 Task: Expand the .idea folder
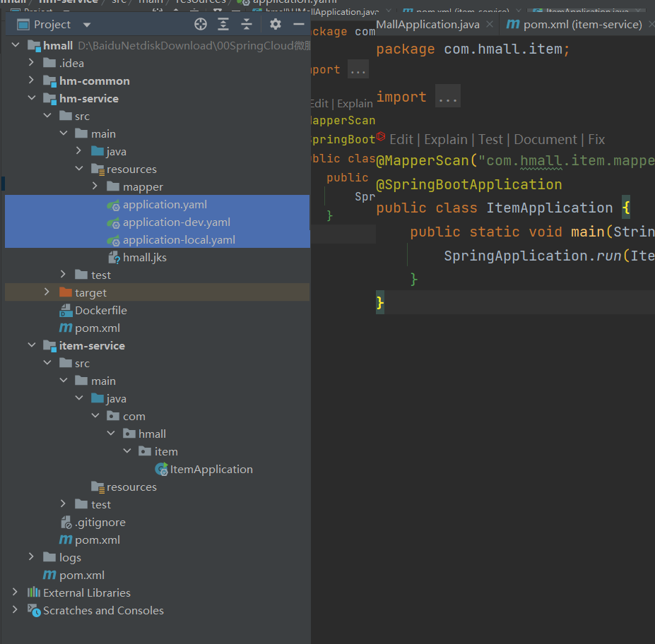point(31,63)
